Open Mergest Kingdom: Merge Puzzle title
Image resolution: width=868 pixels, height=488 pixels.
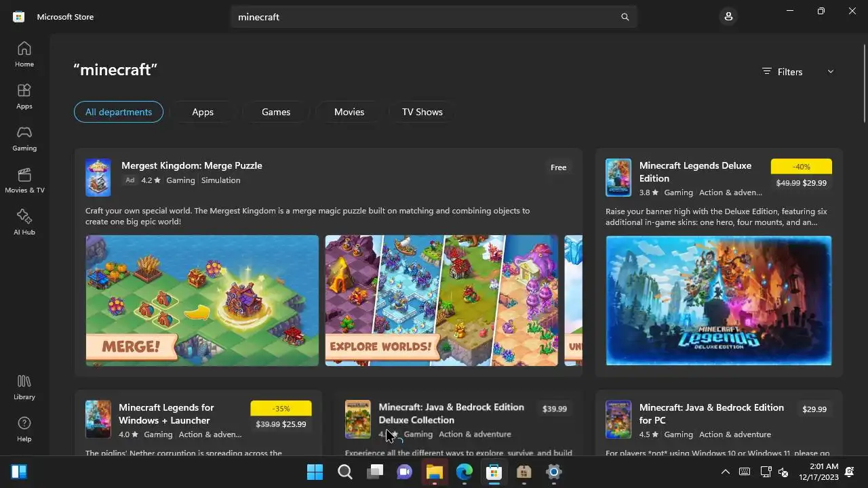(192, 165)
